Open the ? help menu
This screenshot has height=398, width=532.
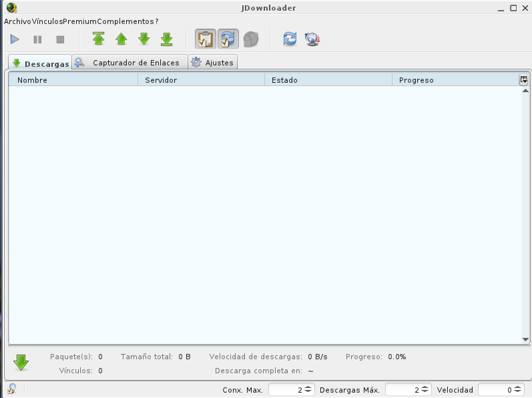(156, 21)
